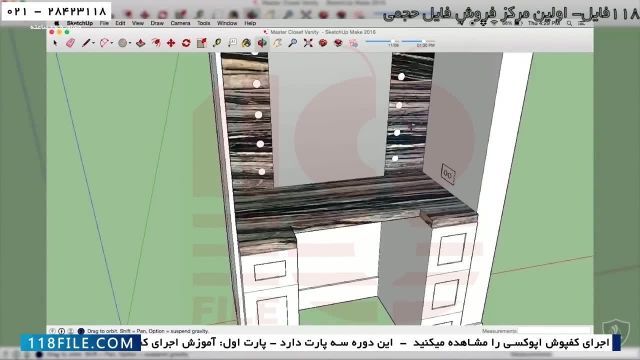
Task: Choose the Tape Measure tool
Action: coord(217,43)
